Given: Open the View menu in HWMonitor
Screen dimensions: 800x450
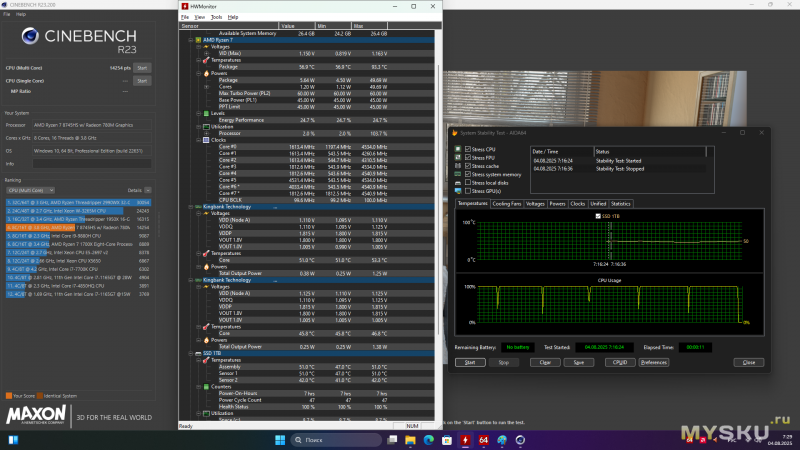Looking at the screenshot, I should tap(199, 17).
